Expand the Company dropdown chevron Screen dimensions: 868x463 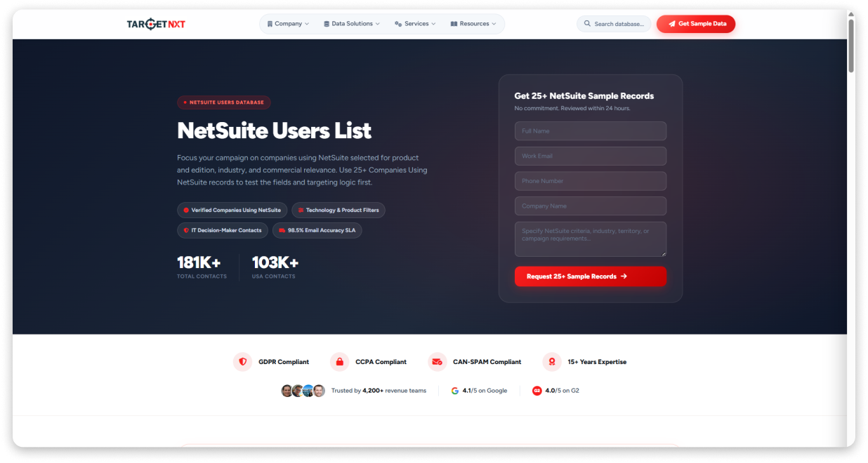(x=307, y=24)
